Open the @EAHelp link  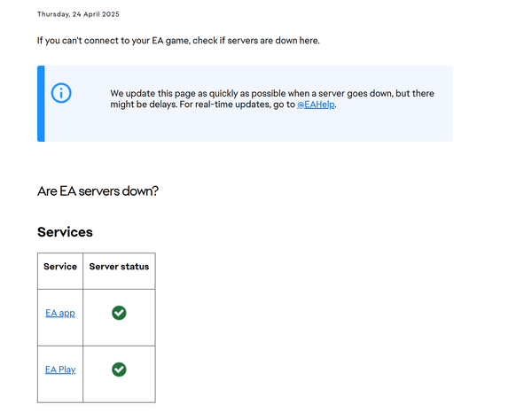[x=316, y=105]
